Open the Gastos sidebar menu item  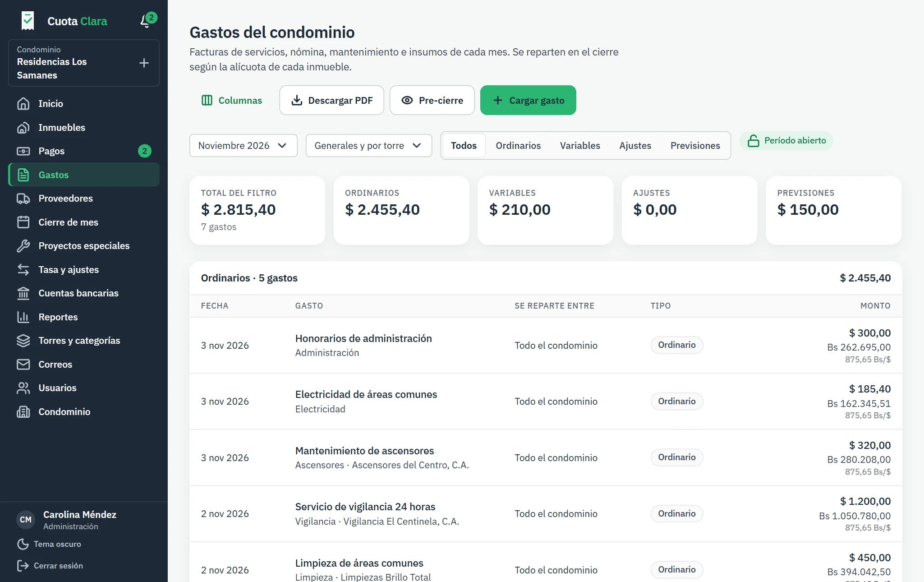[84, 175]
